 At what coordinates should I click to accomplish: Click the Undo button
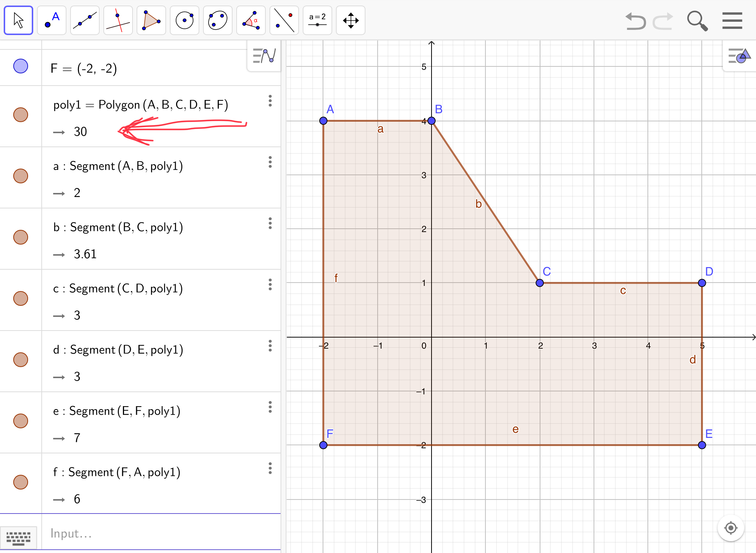635,21
